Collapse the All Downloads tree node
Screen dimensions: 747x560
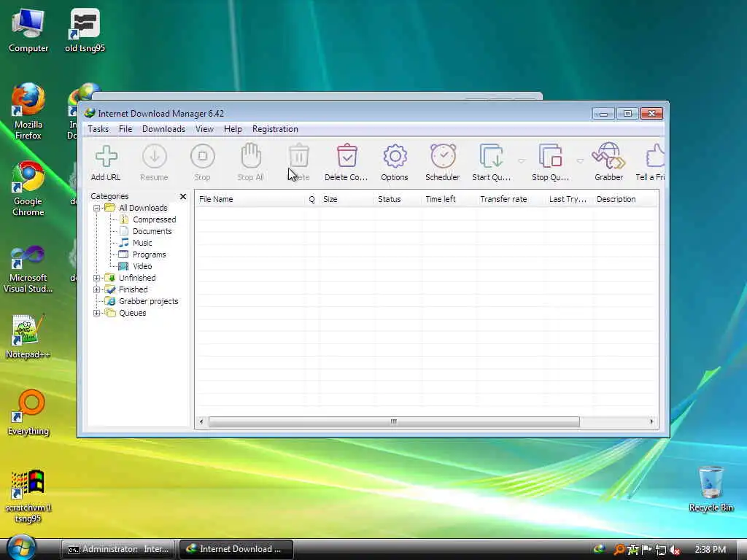(97, 208)
